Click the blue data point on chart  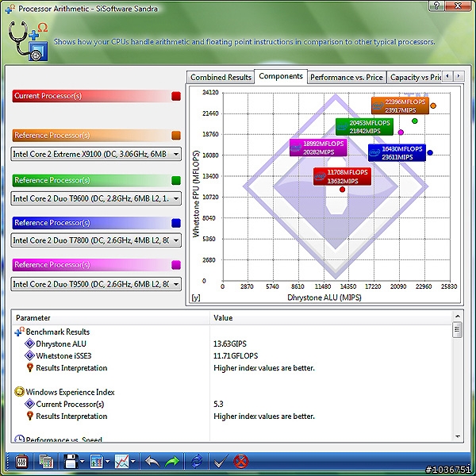pos(430,152)
